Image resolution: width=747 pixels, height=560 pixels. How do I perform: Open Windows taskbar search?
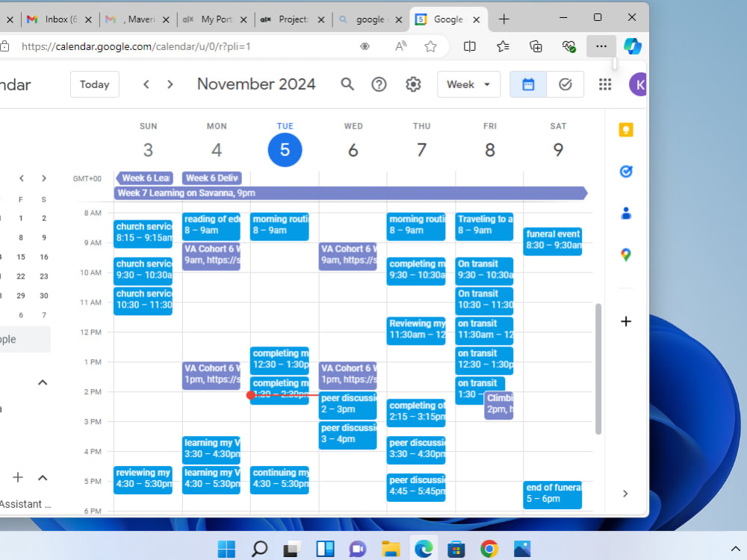point(260,549)
